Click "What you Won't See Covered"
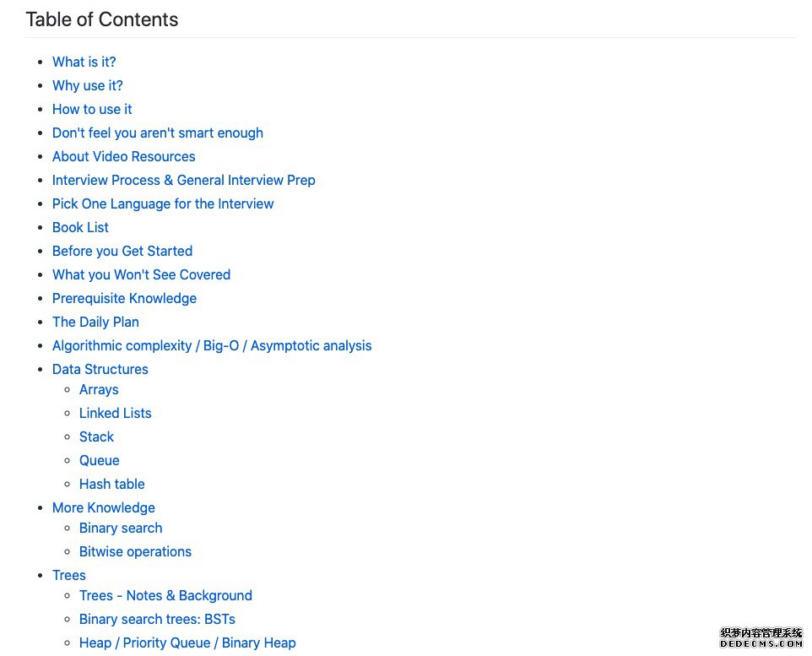This screenshot has width=812, height=656. tap(141, 275)
